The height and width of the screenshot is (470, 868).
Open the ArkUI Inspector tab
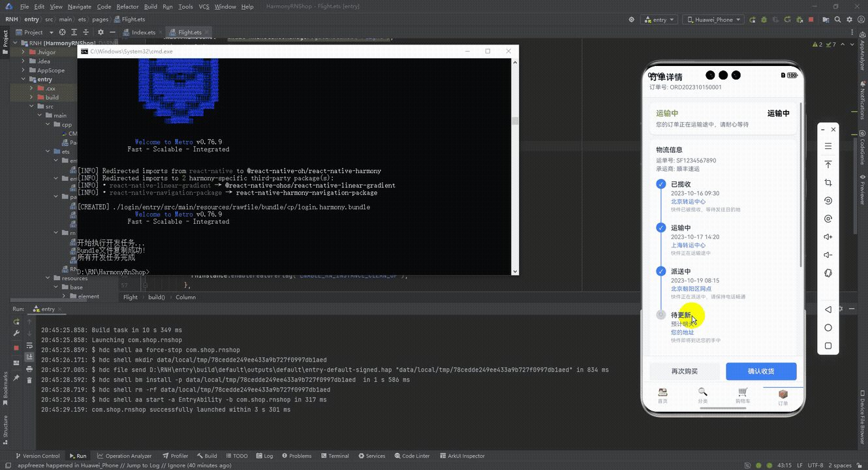pyautogui.click(x=462, y=456)
